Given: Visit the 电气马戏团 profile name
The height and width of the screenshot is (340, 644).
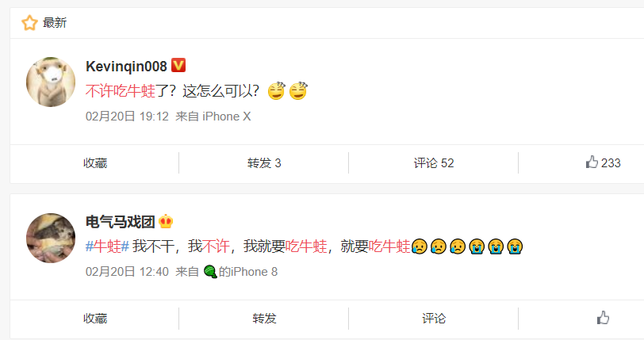Looking at the screenshot, I should (x=120, y=222).
